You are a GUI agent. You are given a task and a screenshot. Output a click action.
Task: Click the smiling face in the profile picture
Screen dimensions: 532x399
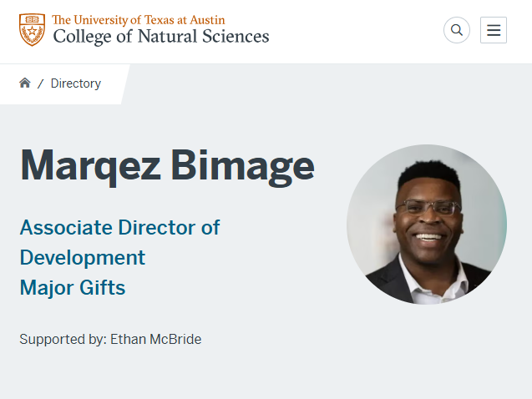coord(428,222)
